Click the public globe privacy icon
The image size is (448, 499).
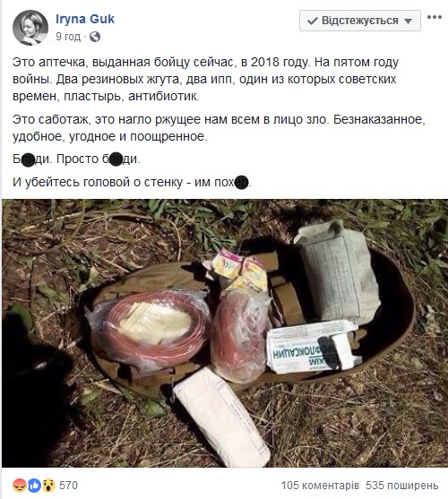point(95,37)
